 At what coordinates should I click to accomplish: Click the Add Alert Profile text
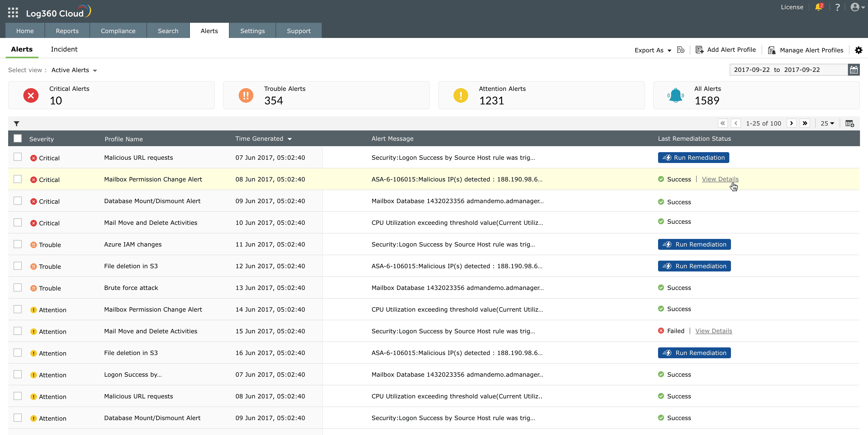click(x=731, y=50)
